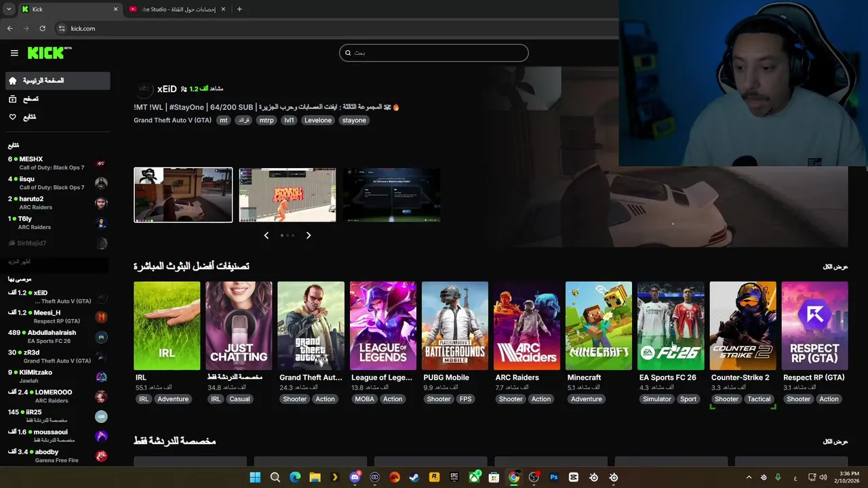This screenshot has height=488, width=868.
Task: Open MESHX in the following list
Action: (x=58, y=163)
